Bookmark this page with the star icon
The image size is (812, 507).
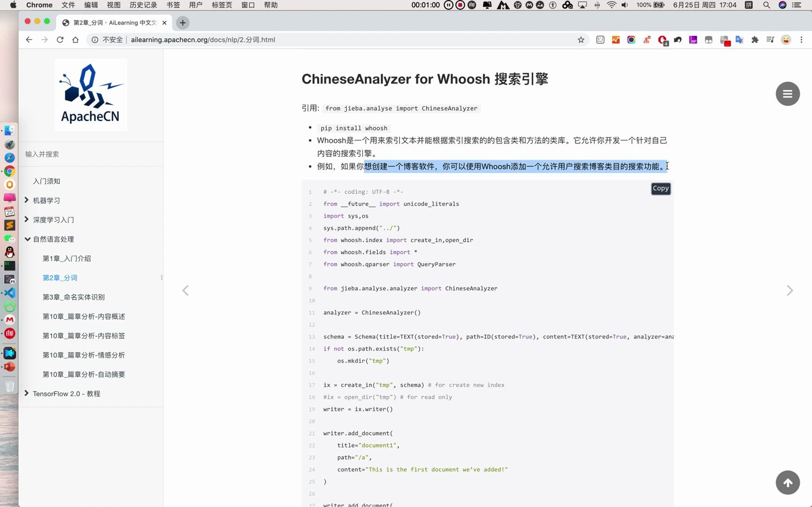[581, 40]
